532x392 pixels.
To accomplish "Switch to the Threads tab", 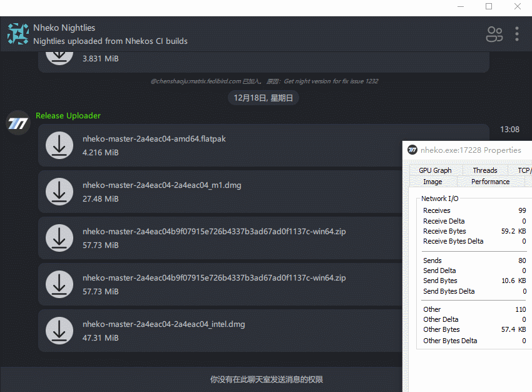I will 484,170.
